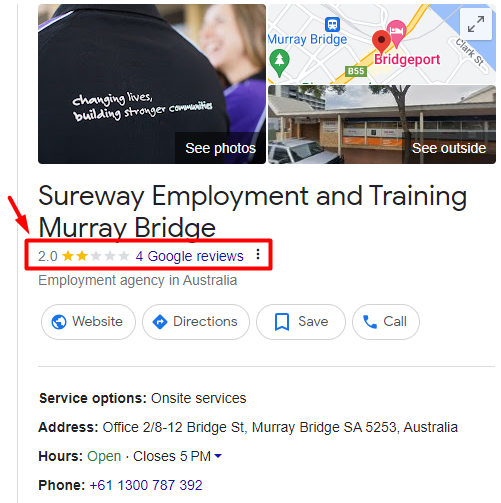Click the green park tree marker
Viewport: 501px width, 503px height.
(x=279, y=63)
